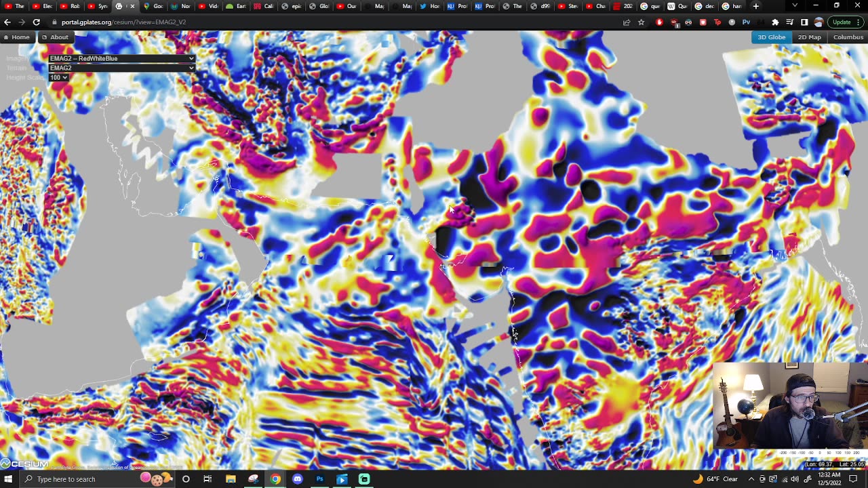Screen dimensions: 868x488
Task: Open Google Chrome from taskbar
Action: 275,479
